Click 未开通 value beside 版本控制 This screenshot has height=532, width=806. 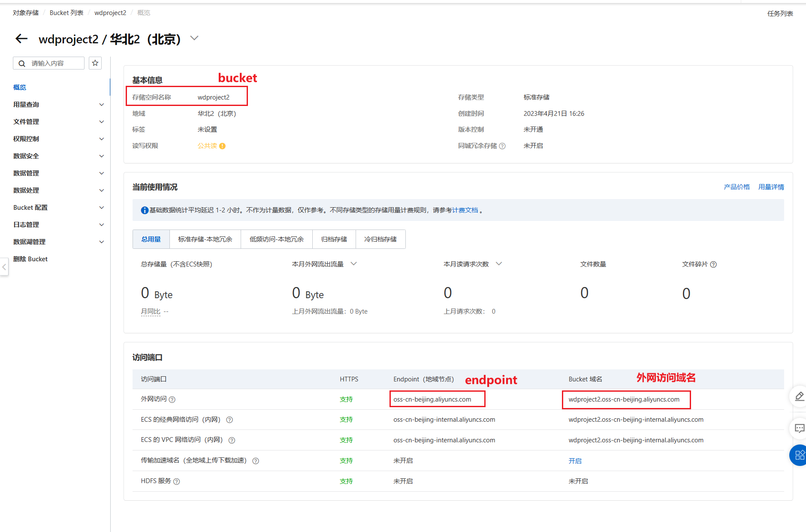(533, 130)
